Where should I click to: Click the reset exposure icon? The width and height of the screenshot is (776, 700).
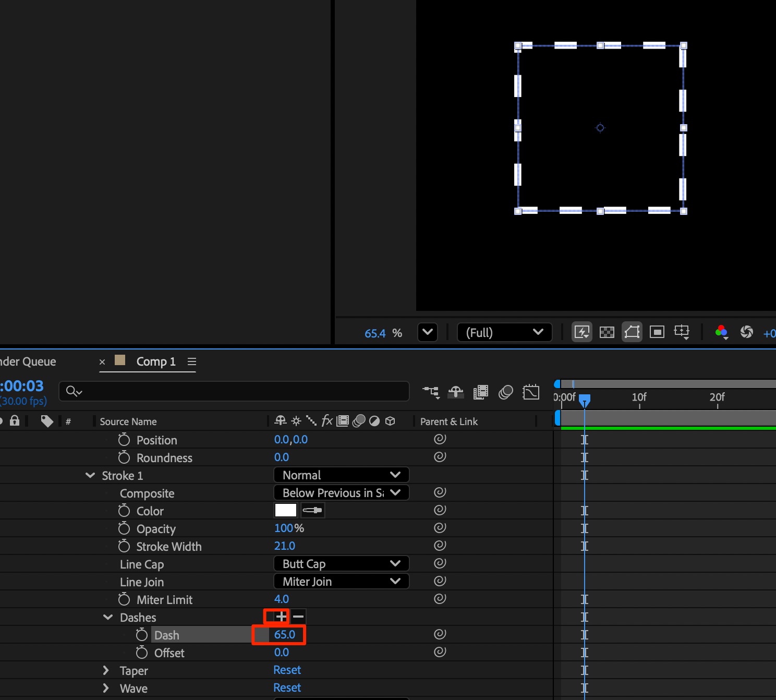coord(746,332)
